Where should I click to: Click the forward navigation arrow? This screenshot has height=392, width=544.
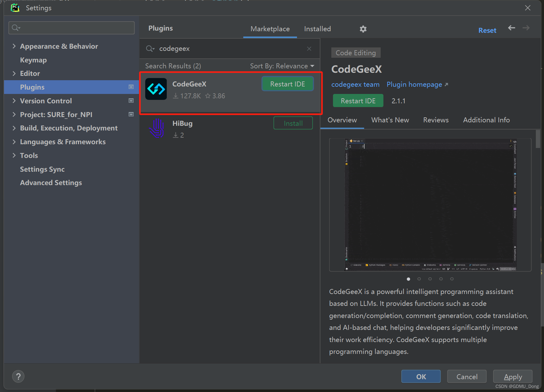[x=526, y=28]
